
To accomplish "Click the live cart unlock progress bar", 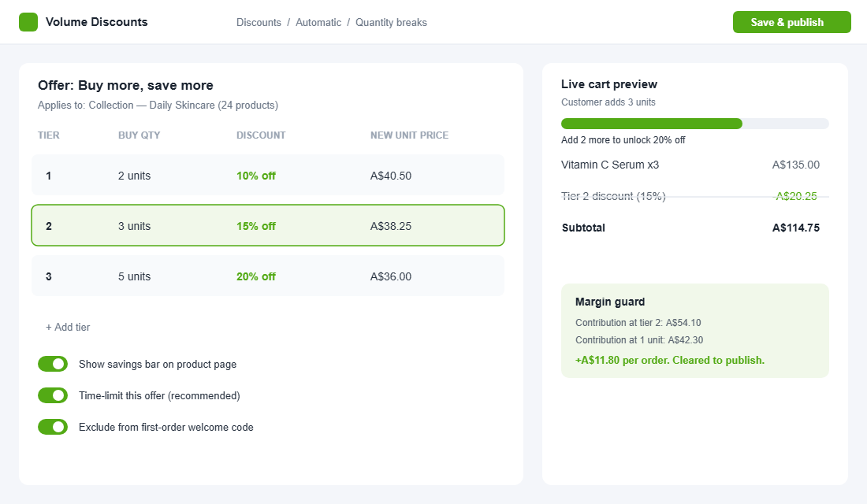I will click(x=695, y=124).
